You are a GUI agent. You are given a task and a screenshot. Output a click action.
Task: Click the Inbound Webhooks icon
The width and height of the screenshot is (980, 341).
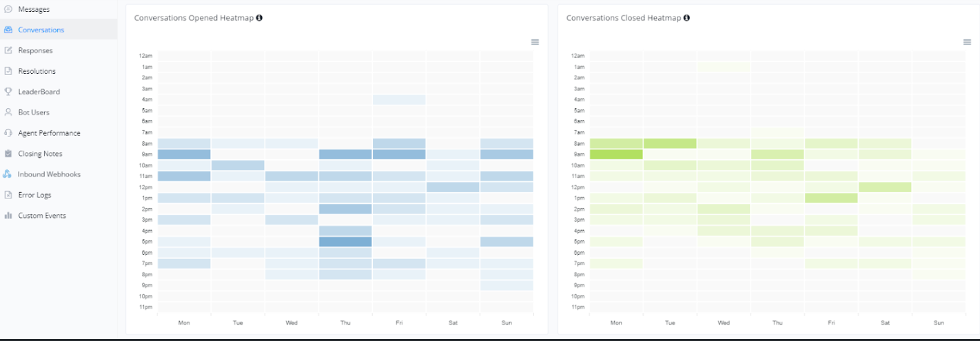(x=8, y=174)
